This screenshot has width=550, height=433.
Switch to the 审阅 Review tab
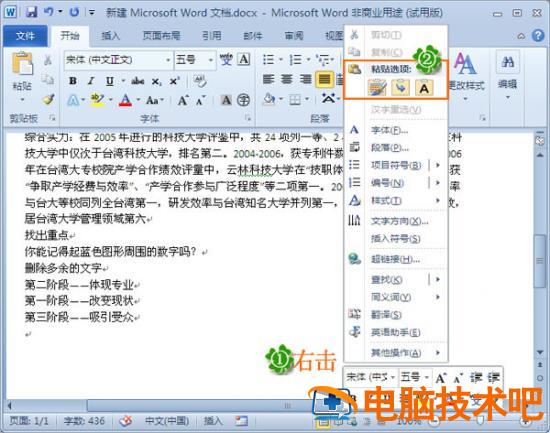pos(294,36)
